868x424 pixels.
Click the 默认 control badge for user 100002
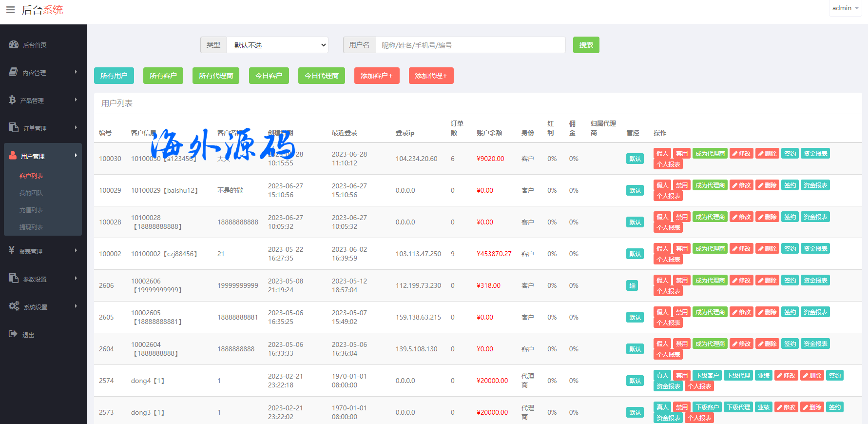click(x=635, y=254)
